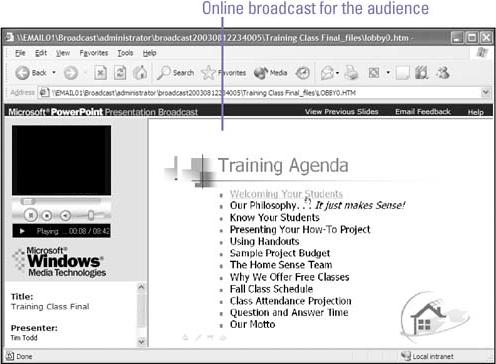Screen dimensions: 496x364
Task: Click the Print icon
Action: coord(351,73)
